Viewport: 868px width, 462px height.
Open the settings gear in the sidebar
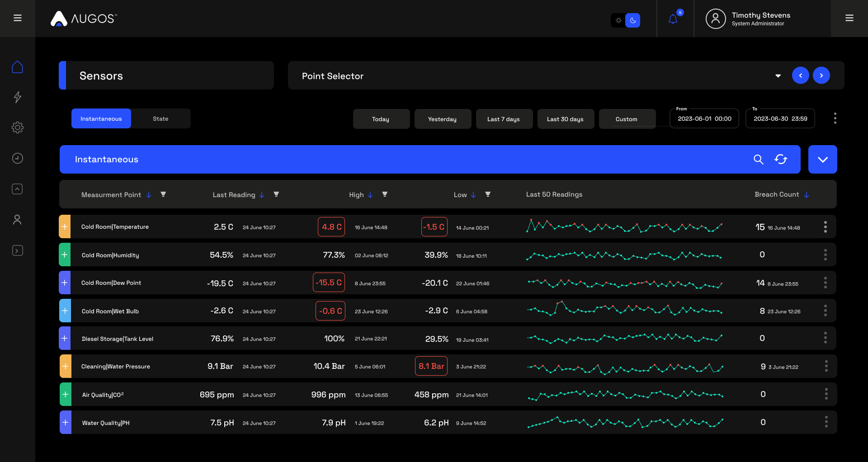pos(17,127)
